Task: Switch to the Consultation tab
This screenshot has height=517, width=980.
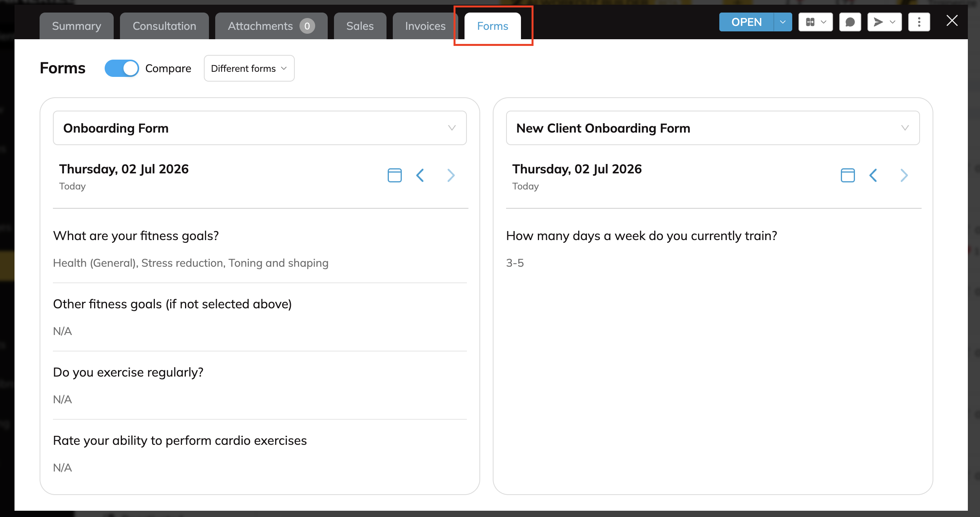Action: pyautogui.click(x=164, y=26)
